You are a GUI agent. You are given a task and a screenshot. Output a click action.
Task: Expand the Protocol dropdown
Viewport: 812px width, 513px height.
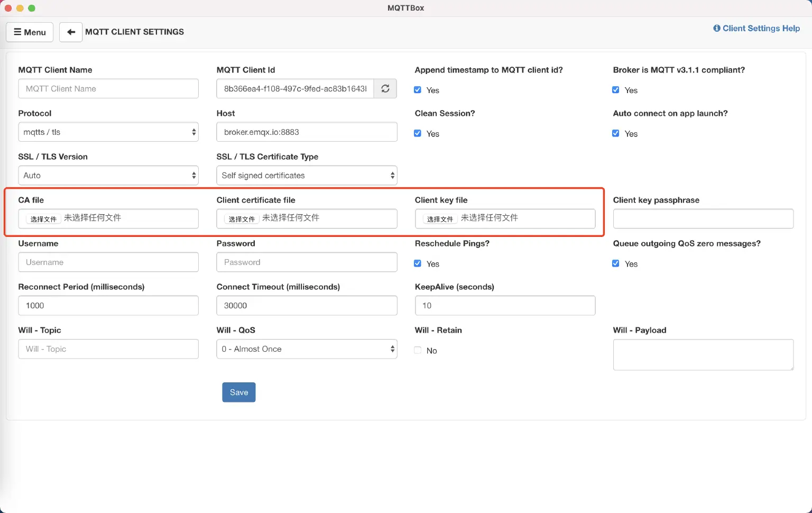tap(108, 132)
